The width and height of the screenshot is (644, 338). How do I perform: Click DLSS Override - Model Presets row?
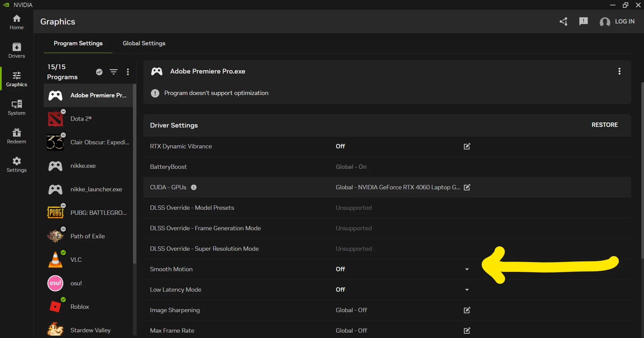tap(387, 208)
